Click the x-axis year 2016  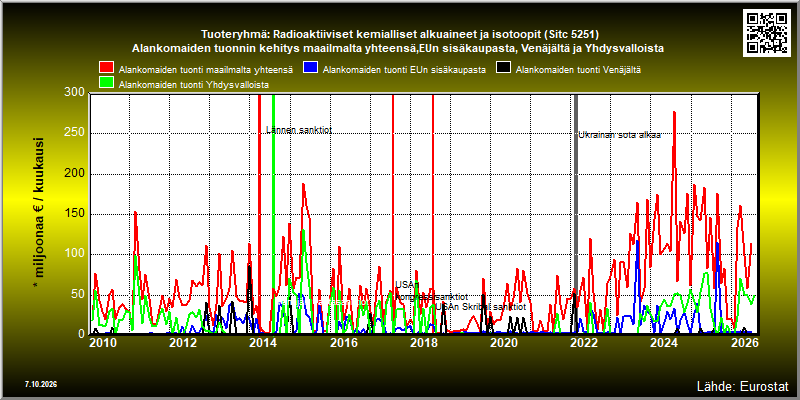[x=343, y=343]
